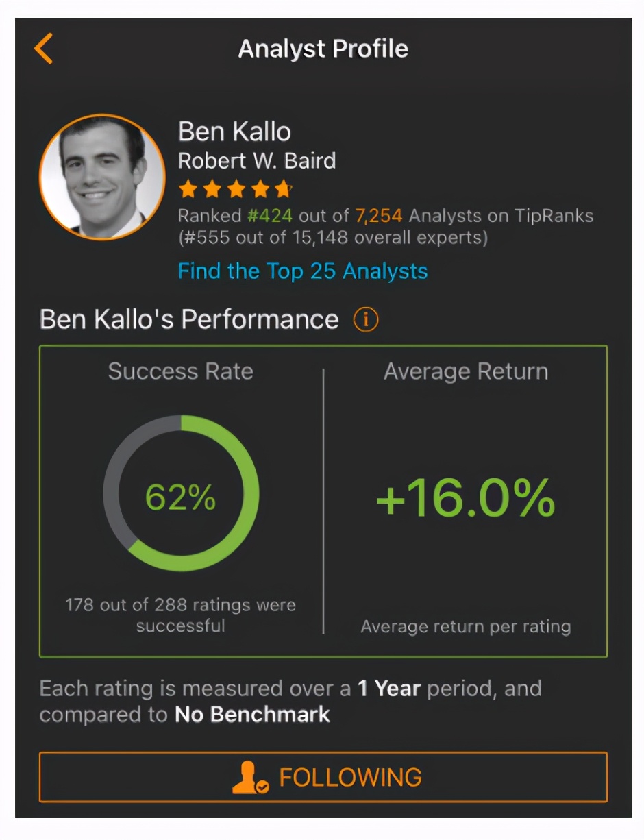Tap the 62% success rate ring
Screen dimensions: 644x840
[x=181, y=493]
